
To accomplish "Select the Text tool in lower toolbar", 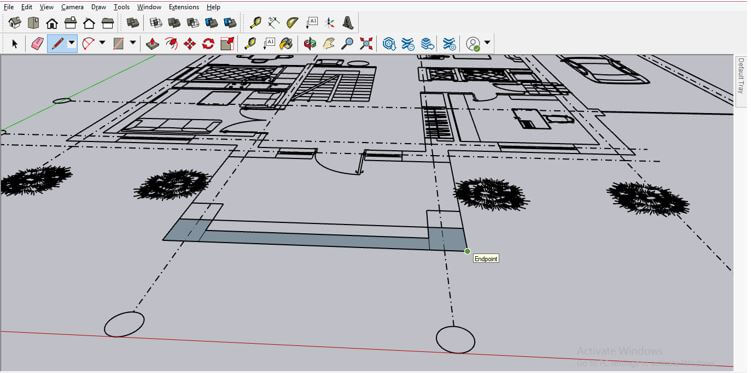I will tap(269, 44).
